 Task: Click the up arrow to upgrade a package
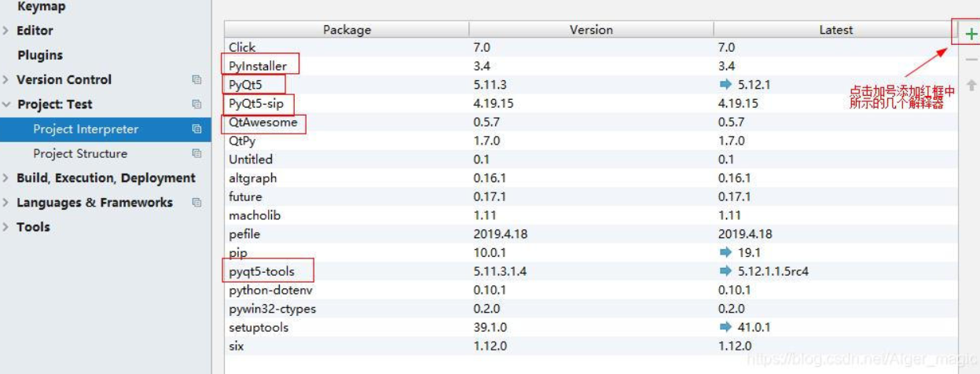(971, 85)
